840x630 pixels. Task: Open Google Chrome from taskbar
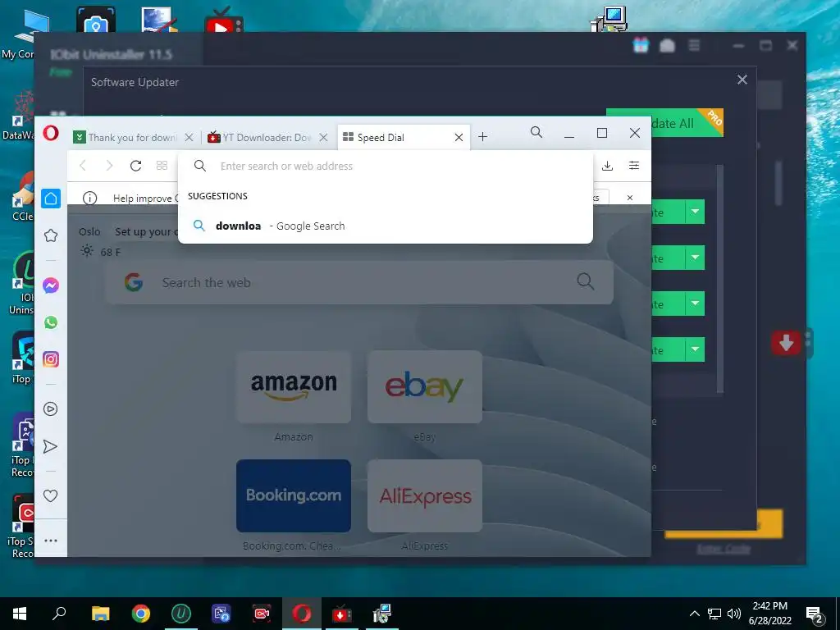click(x=141, y=614)
